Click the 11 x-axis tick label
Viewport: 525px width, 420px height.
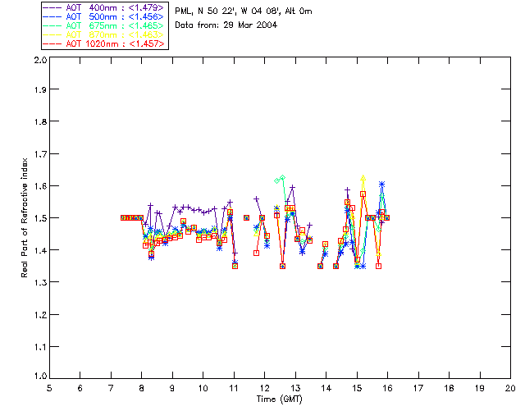tap(234, 388)
